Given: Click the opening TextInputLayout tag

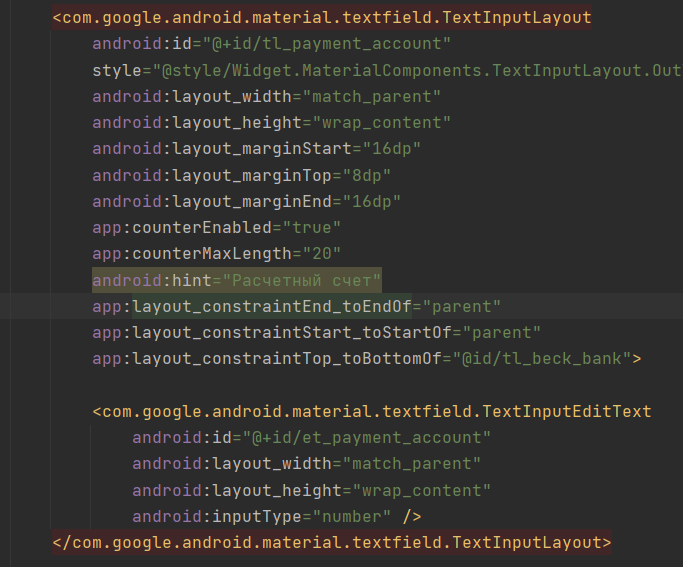Looking at the screenshot, I should [322, 18].
